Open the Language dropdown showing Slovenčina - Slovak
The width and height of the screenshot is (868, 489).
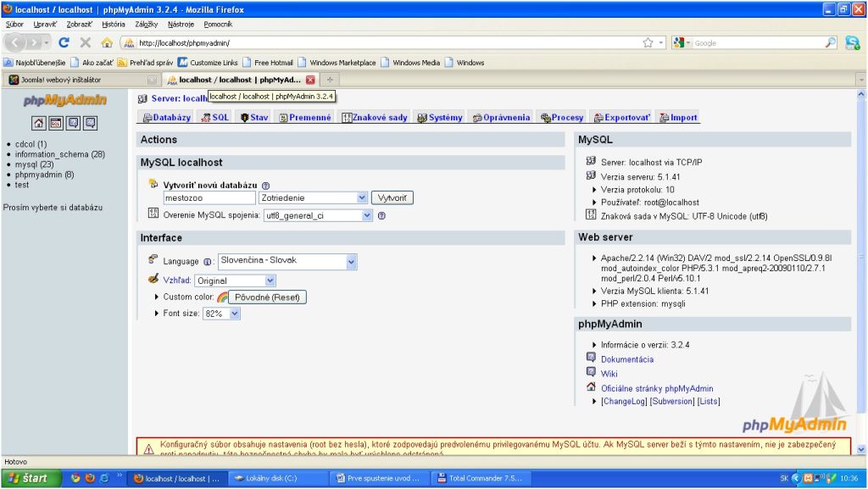click(x=287, y=262)
